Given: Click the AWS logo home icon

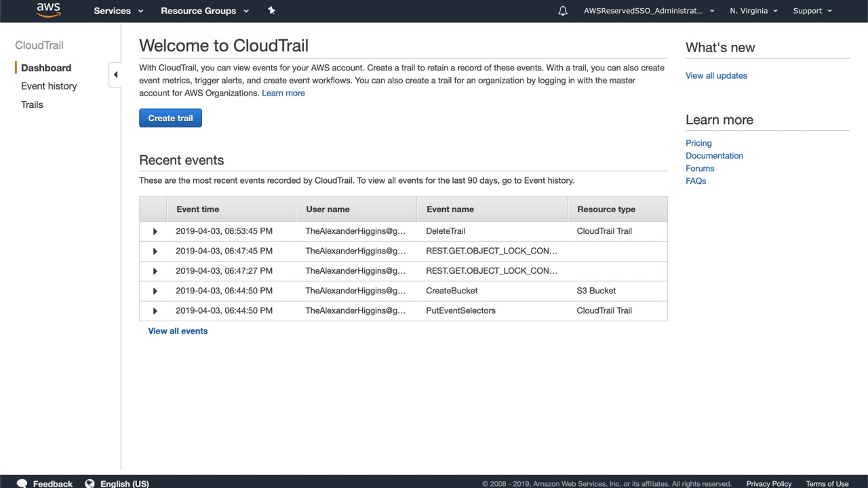Looking at the screenshot, I should click(48, 9).
